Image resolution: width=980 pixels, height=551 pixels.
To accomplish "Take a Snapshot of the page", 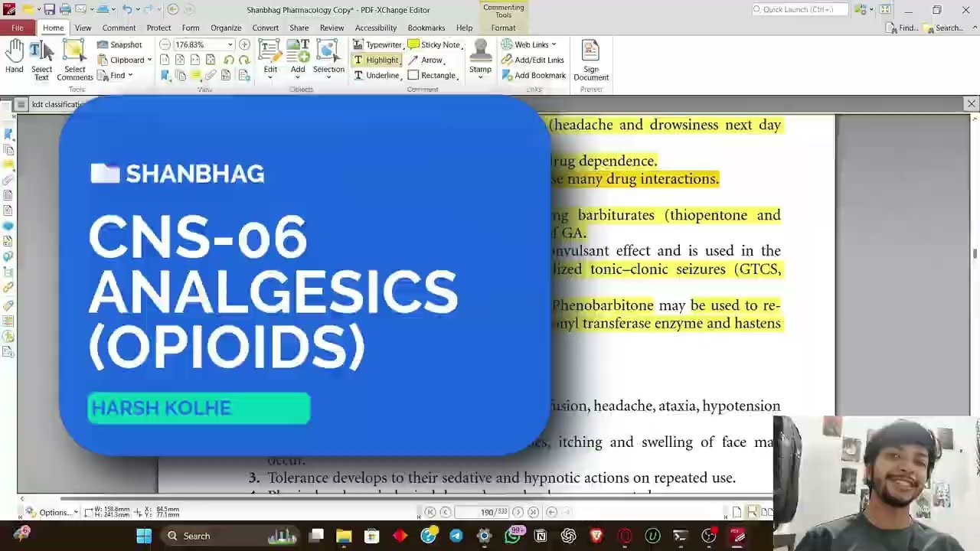I will (119, 44).
